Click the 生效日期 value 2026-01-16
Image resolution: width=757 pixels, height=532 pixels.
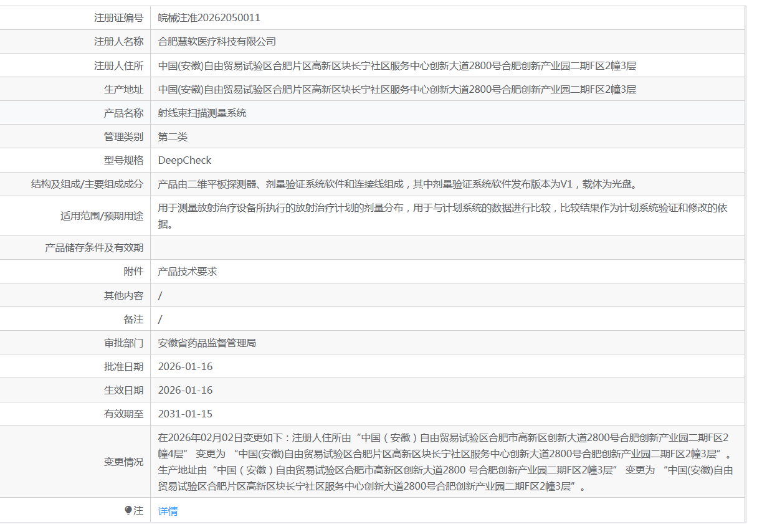(x=185, y=390)
